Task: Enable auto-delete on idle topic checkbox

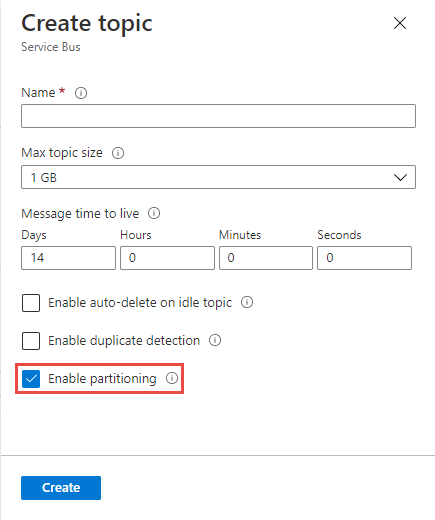Action: coord(31,303)
